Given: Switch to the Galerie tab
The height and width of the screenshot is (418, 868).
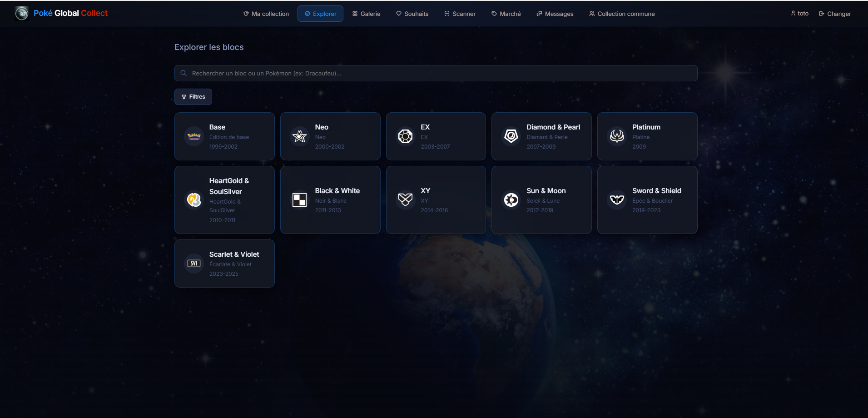Looking at the screenshot, I should pos(366,14).
